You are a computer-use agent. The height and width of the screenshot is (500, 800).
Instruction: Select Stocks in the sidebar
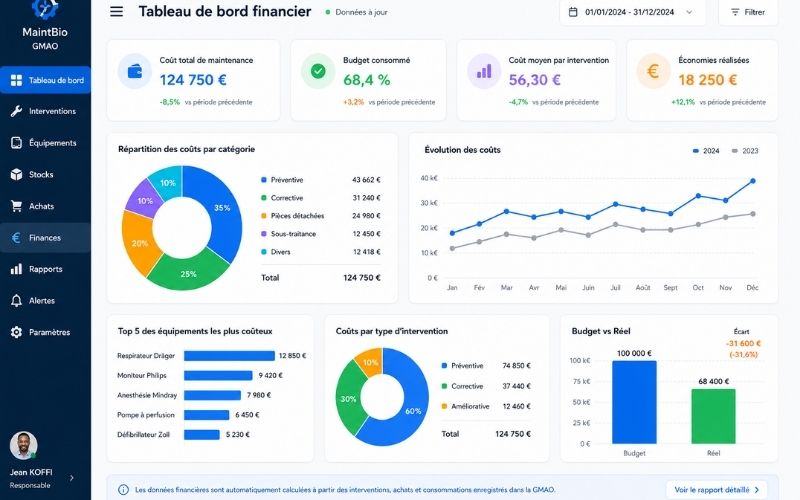click(x=45, y=174)
